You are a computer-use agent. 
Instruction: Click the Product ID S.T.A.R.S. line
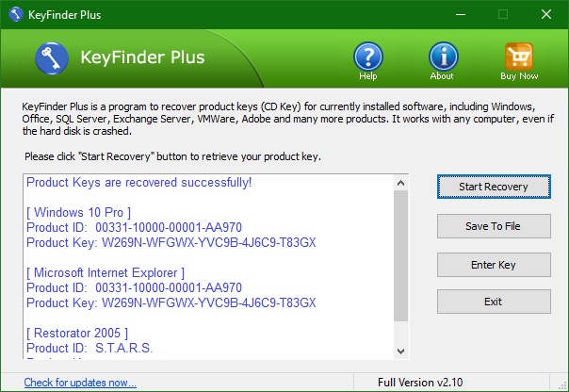[x=89, y=348]
